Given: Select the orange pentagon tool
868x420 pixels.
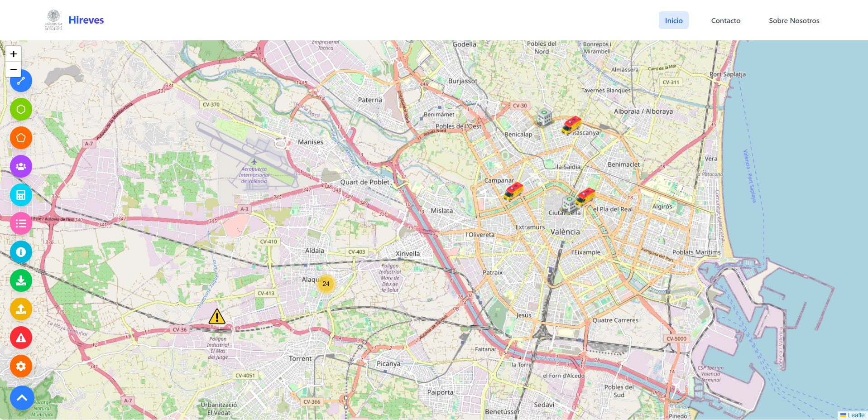Looking at the screenshot, I should [21, 138].
